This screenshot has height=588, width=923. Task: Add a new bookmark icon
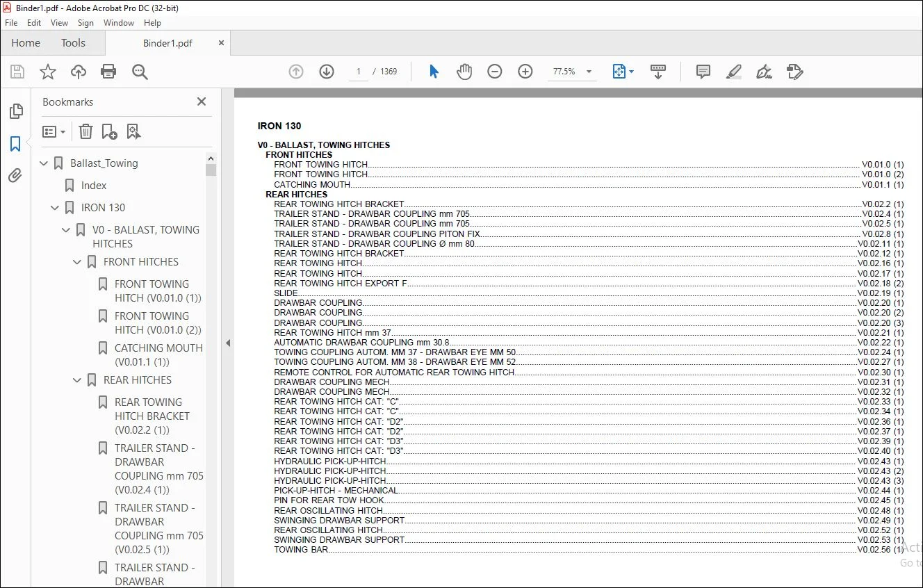coord(109,131)
